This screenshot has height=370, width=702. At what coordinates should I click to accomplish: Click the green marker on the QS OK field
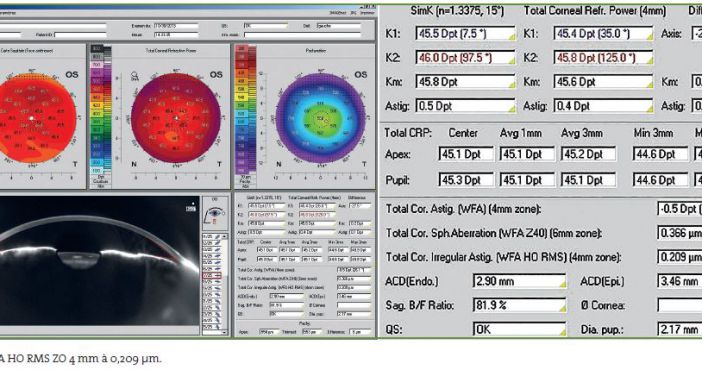(x=562, y=332)
